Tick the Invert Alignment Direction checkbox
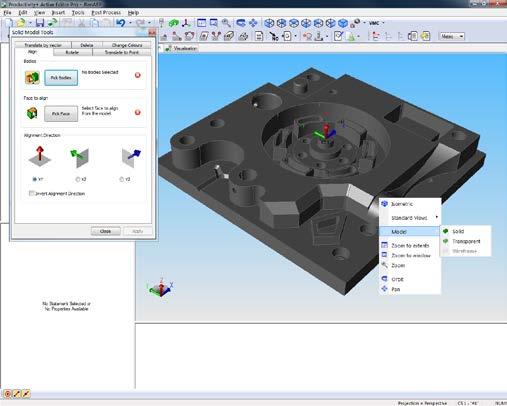The height and width of the screenshot is (406, 507). click(x=32, y=193)
